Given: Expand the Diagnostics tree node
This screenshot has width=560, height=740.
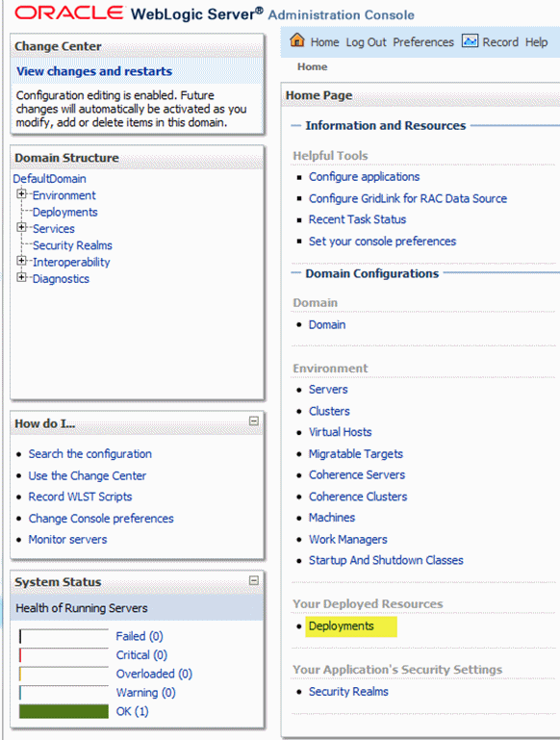Looking at the screenshot, I should [21, 277].
